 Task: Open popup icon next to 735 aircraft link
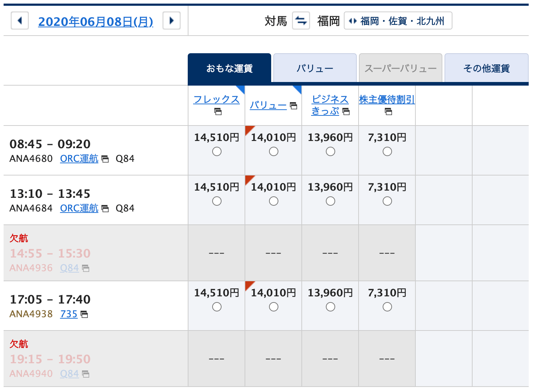[x=84, y=314]
